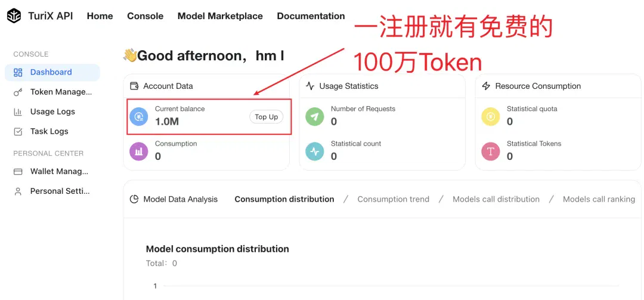Switch to the Consumption trend tab

coord(394,199)
